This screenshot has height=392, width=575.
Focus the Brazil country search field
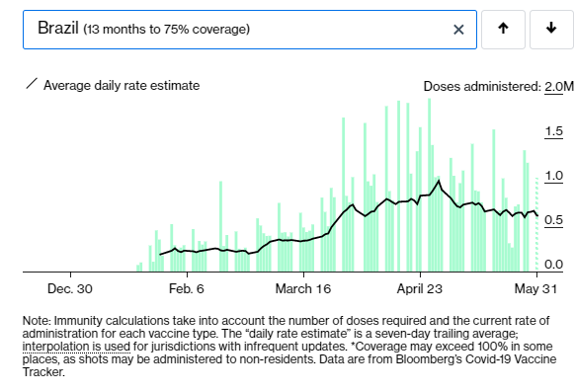[250, 30]
